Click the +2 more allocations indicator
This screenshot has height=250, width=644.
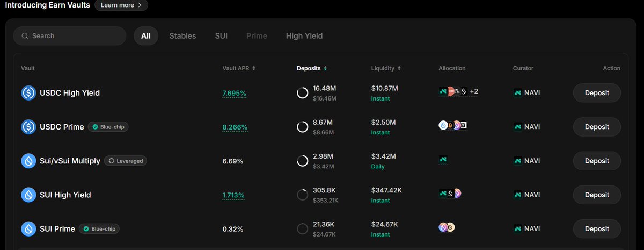[473, 91]
